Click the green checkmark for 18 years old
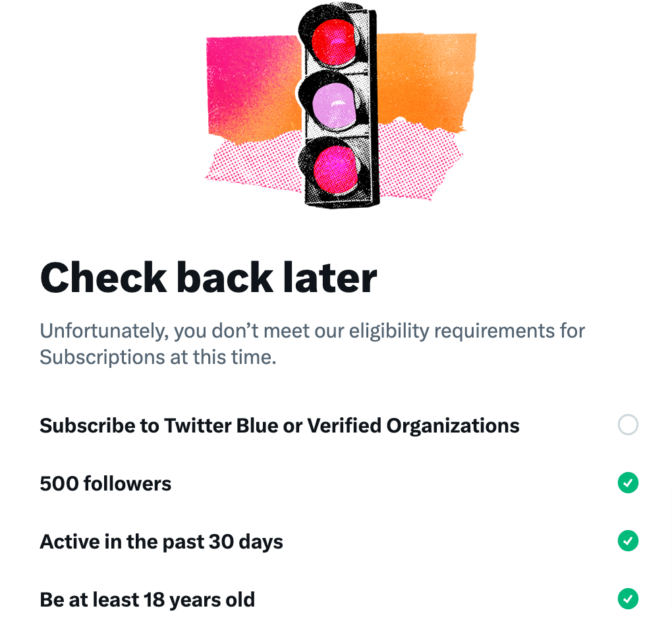 pyautogui.click(x=628, y=599)
